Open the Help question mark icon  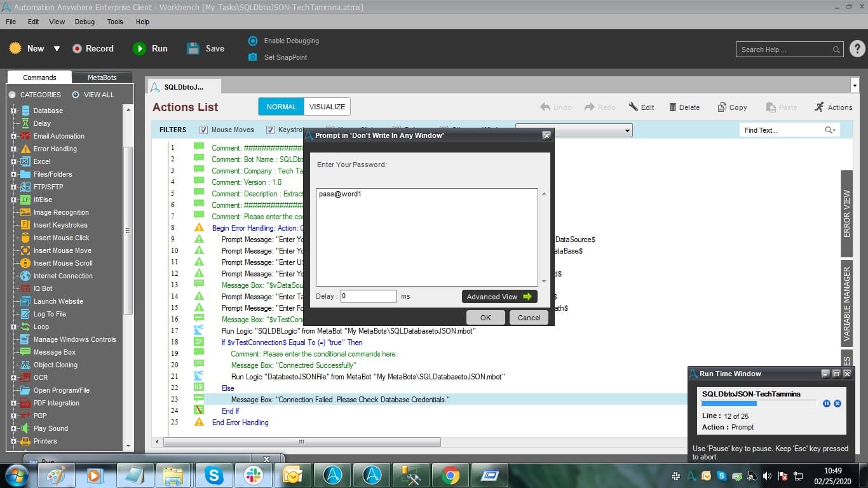[857, 48]
